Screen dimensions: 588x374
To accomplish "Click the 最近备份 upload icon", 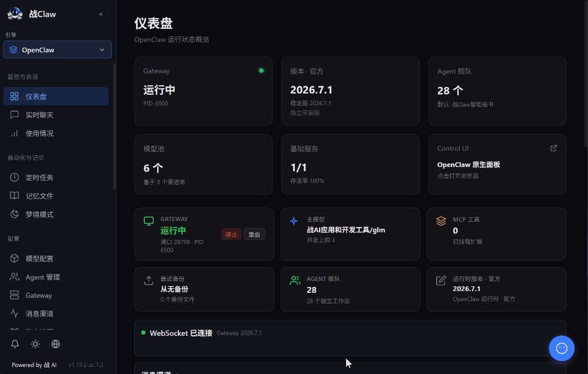I will tap(148, 280).
